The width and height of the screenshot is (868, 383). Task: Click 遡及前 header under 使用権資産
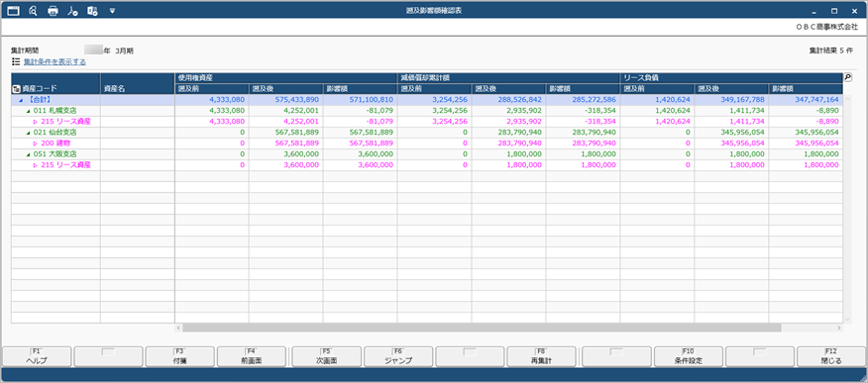point(212,88)
